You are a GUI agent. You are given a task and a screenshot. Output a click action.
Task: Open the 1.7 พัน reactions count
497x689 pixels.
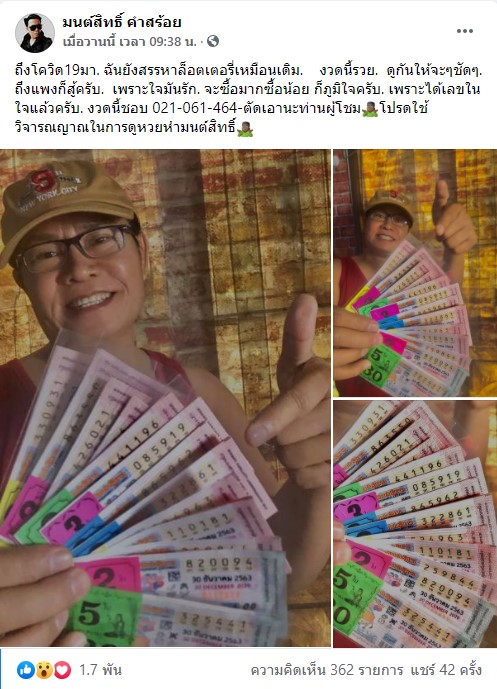pos(100,670)
